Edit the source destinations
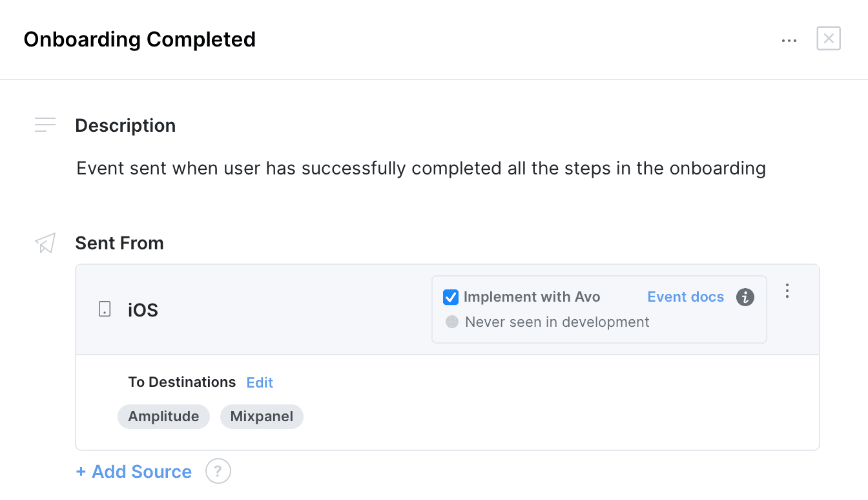The width and height of the screenshot is (868, 500). (260, 382)
